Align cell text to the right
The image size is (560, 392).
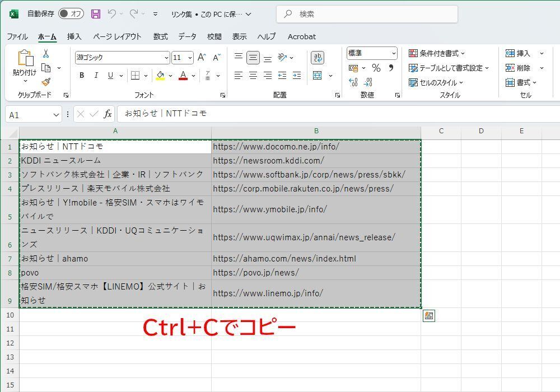click(x=268, y=76)
